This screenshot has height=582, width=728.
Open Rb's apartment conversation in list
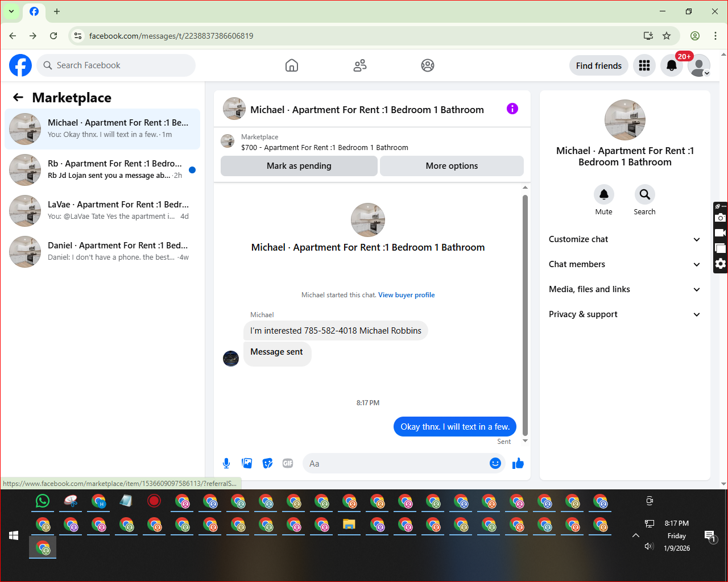coord(102,170)
